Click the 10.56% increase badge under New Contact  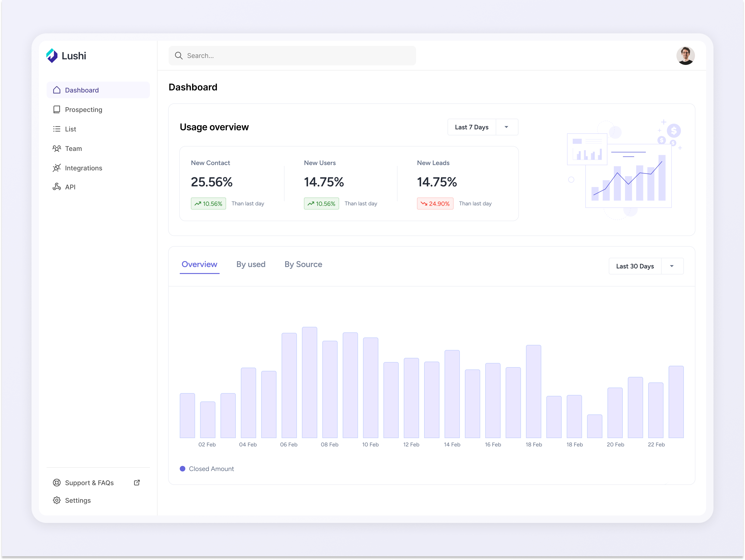[208, 203]
